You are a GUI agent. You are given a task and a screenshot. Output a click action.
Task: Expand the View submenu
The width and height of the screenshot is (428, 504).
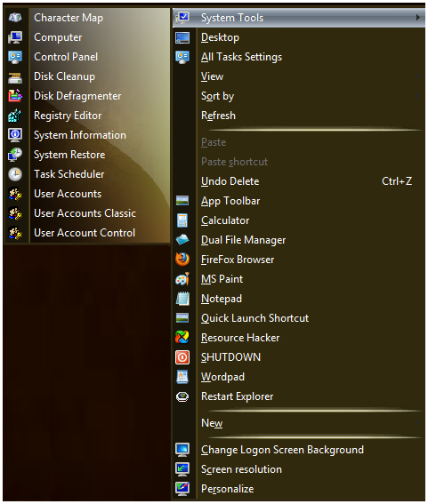tap(417, 76)
